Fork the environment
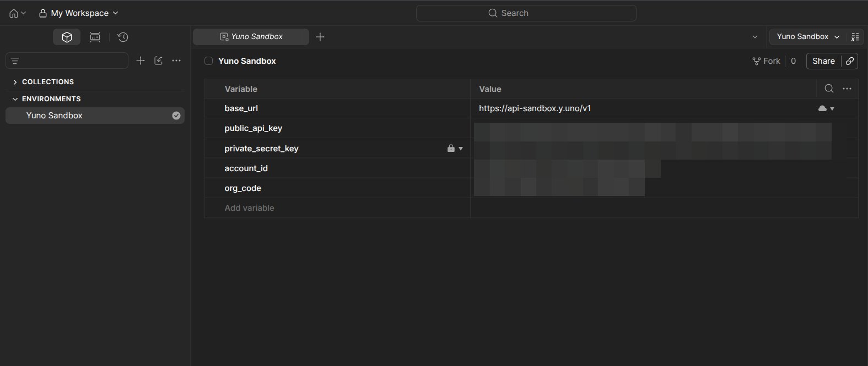The height and width of the screenshot is (366, 868). click(x=766, y=61)
